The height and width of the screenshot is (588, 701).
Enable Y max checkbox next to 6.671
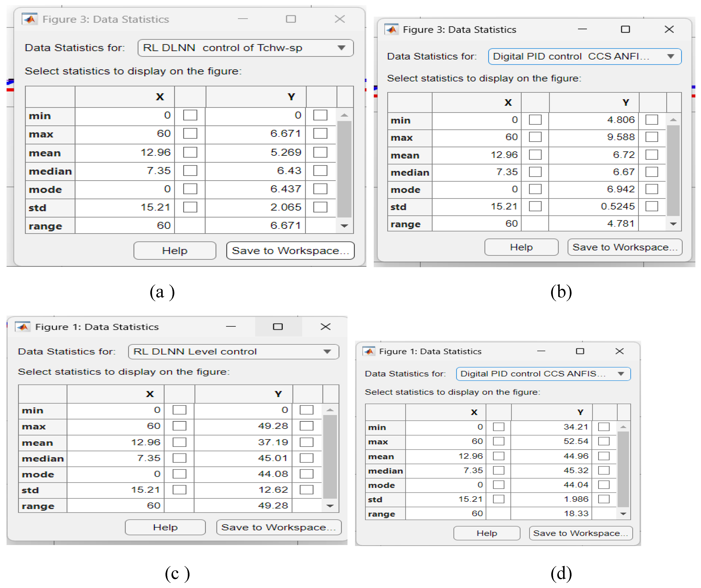tap(320, 133)
